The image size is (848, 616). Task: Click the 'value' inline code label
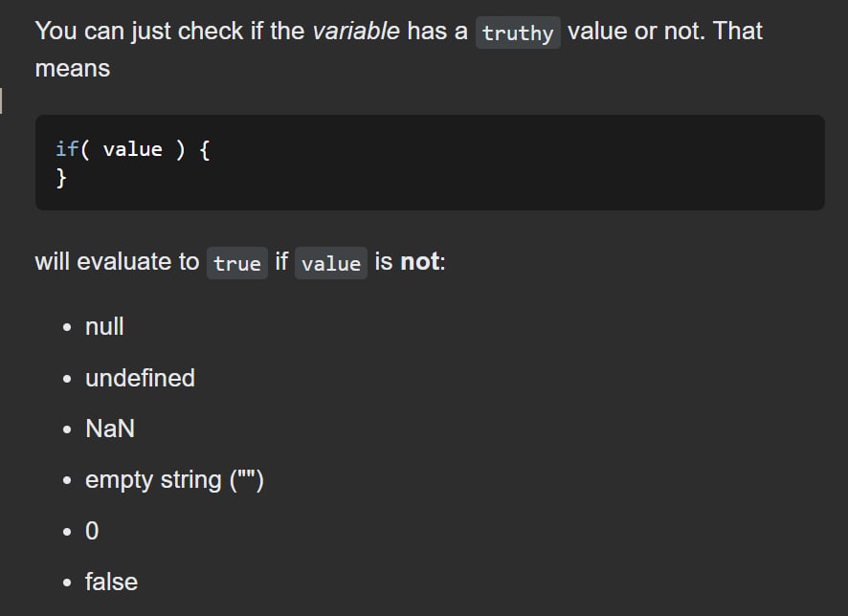click(x=331, y=263)
